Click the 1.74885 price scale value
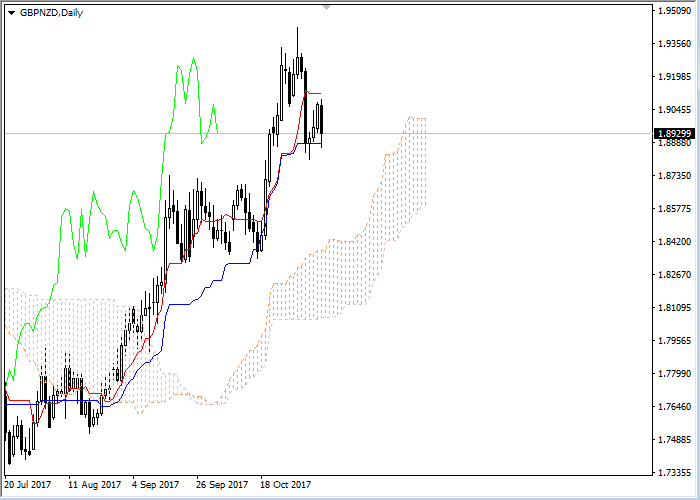This screenshot has width=700, height=500. 674,440
